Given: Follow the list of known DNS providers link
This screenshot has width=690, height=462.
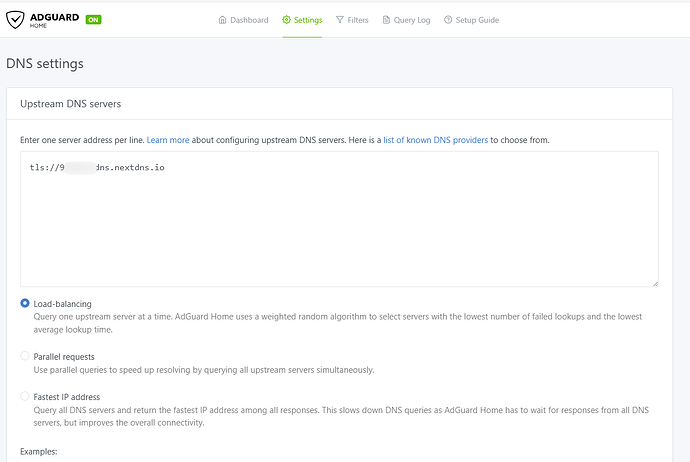Looking at the screenshot, I should coord(435,140).
